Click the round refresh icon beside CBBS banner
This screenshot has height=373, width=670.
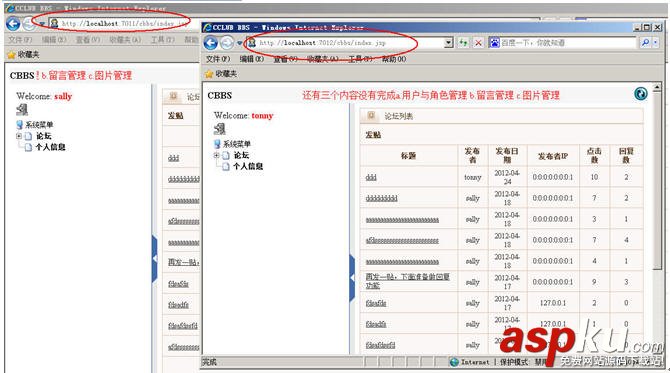coord(641,94)
